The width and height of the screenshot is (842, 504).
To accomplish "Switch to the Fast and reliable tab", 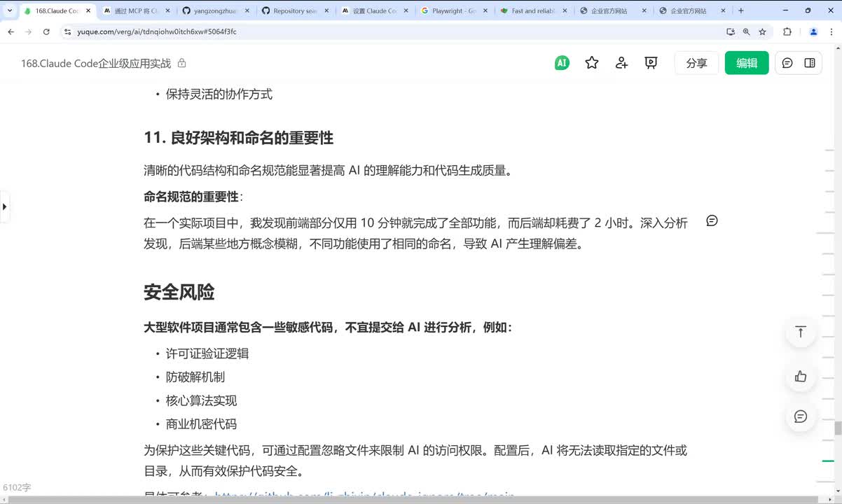I will [533, 10].
